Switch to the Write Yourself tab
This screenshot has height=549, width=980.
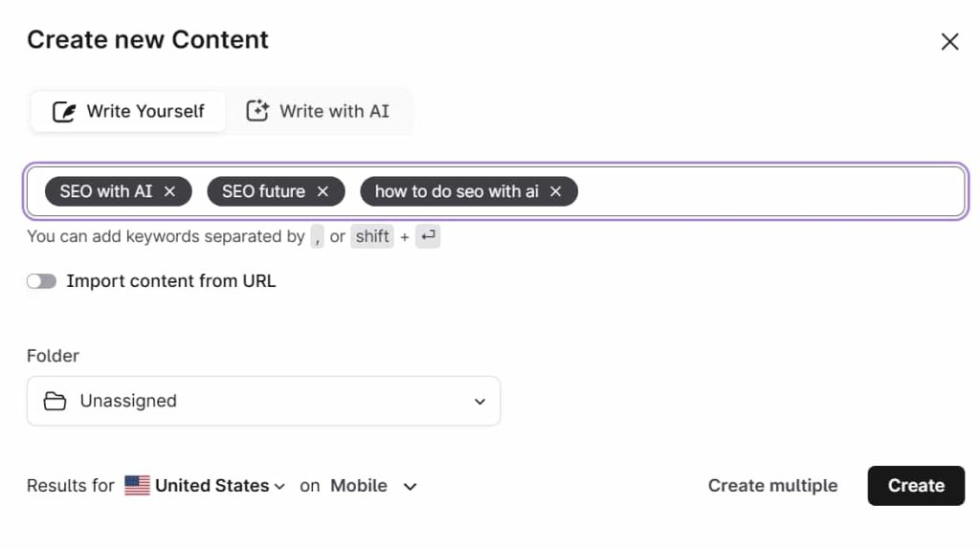click(x=128, y=112)
